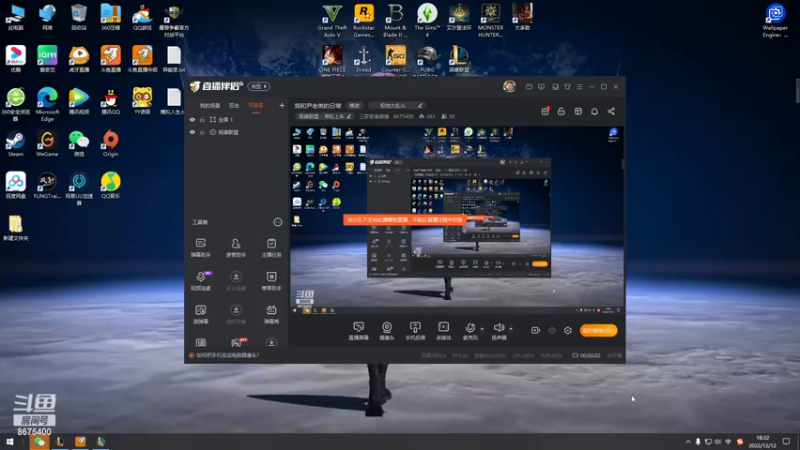Edit the game section pill under stream title
The height and width of the screenshot is (450, 800).
(324, 116)
